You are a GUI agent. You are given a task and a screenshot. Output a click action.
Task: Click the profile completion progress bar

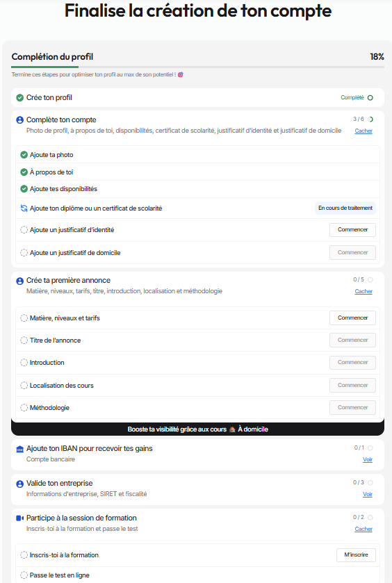pos(197,67)
